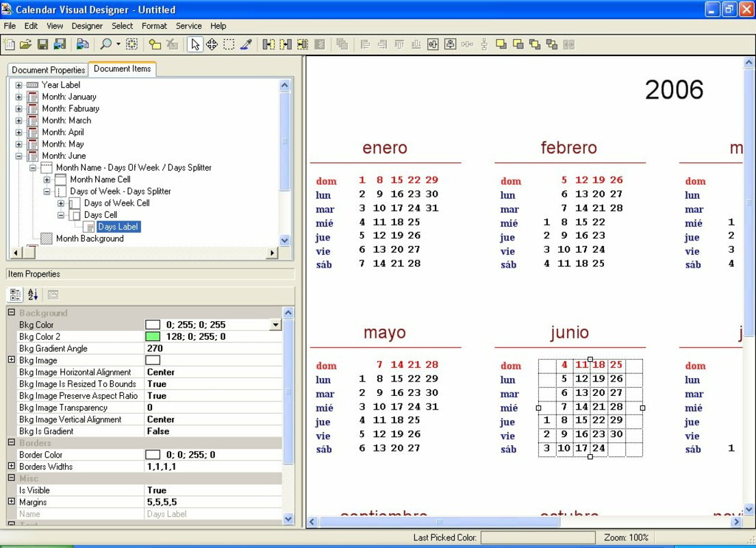Click the 2006 year label on canvas
Screen dimensions: 756x548
pos(674,90)
